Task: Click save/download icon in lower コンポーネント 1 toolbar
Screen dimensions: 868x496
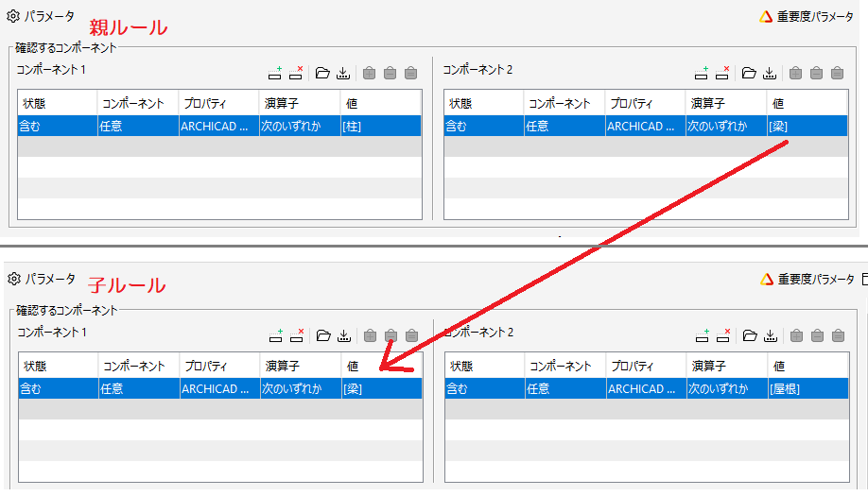Action: tap(344, 335)
